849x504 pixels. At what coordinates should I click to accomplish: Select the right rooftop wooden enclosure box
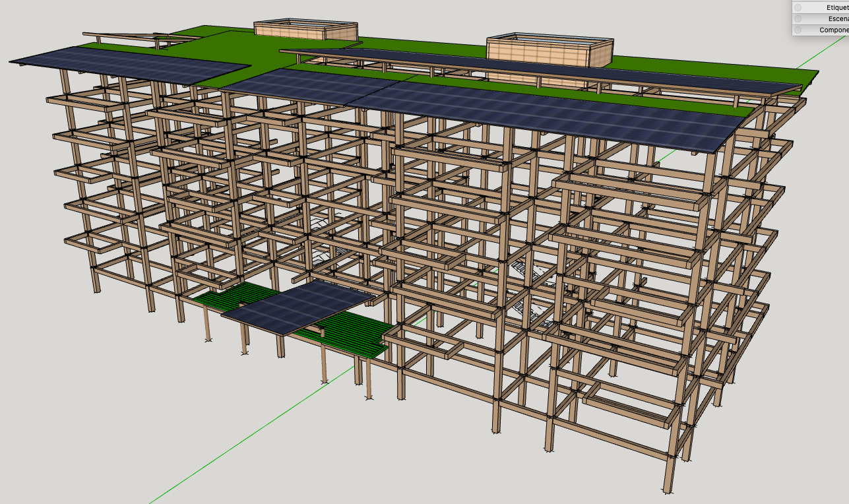(x=550, y=51)
